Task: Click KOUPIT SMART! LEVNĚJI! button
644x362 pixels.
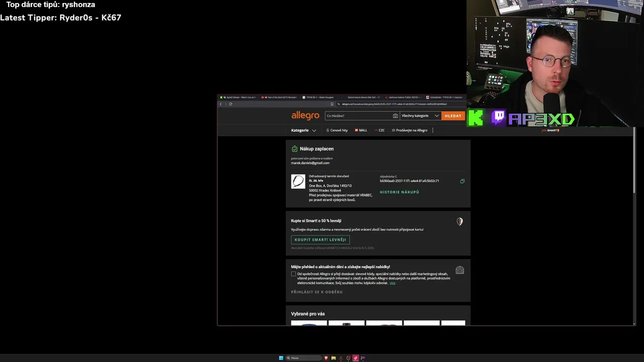Action: (320, 240)
